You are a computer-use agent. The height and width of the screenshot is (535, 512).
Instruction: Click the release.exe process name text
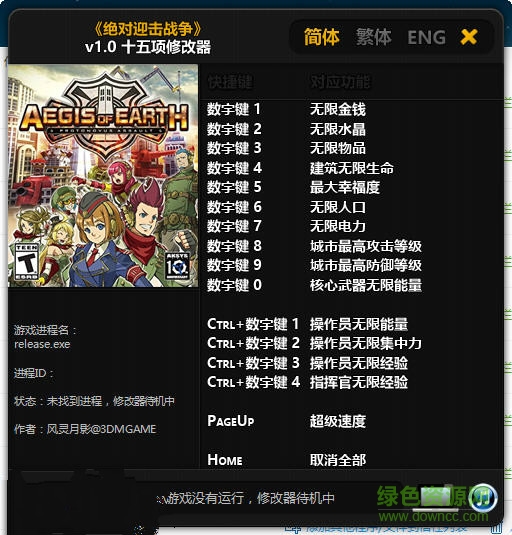(x=42, y=344)
